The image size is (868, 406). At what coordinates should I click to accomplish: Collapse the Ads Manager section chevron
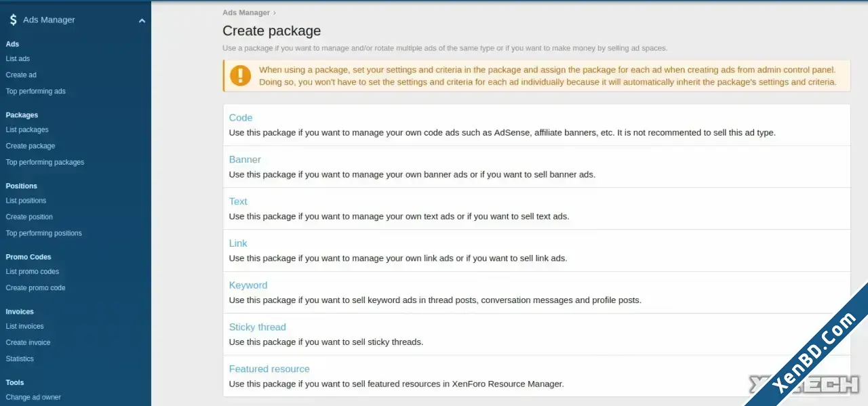pos(142,21)
